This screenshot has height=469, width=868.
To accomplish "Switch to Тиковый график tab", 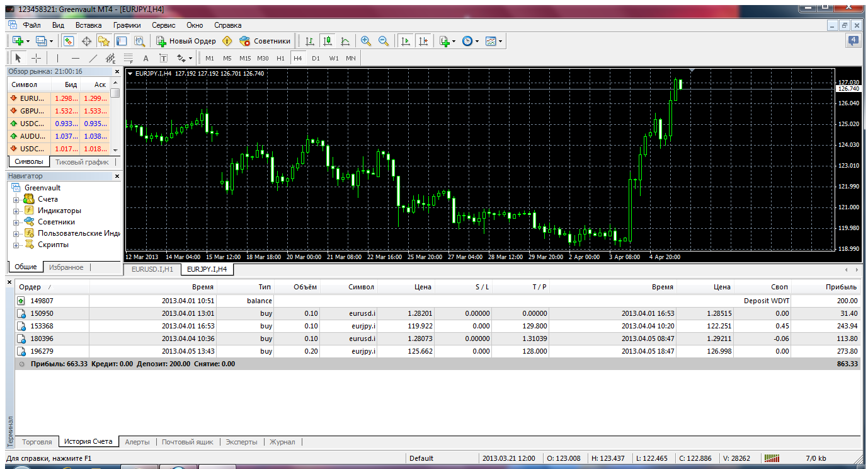I will tap(82, 162).
